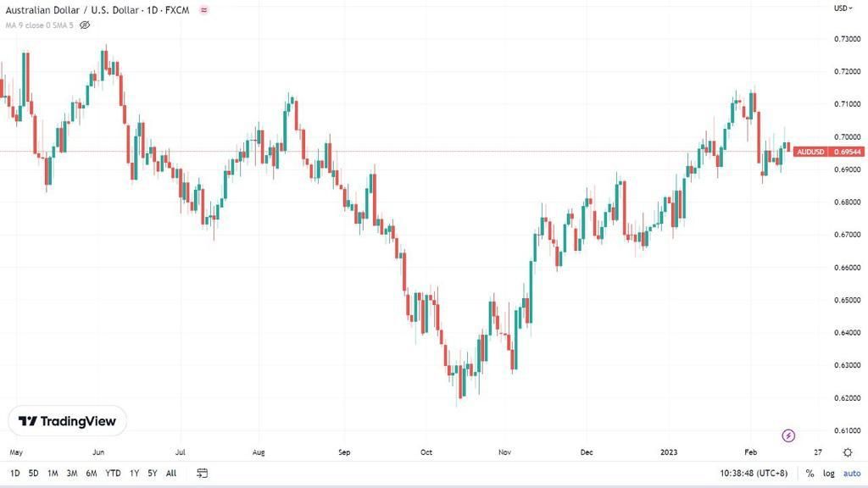Click the Oct label on time axis
Image resolution: width=868 pixels, height=488 pixels.
coord(426,452)
